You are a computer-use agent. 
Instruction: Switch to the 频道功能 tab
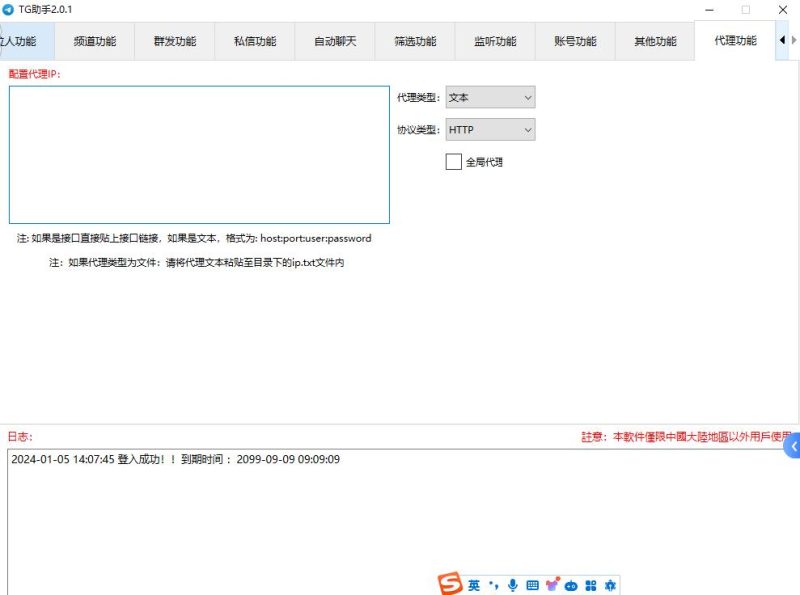click(96, 42)
